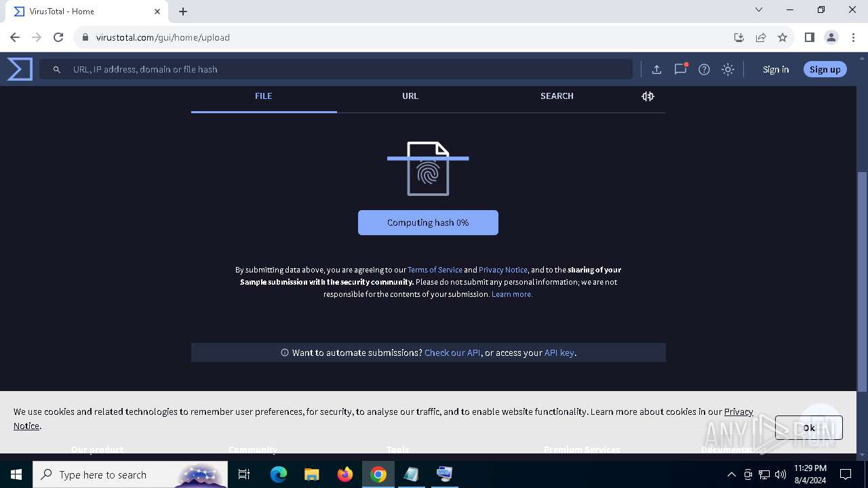Launch Microsoft Edge from taskbar

click(x=279, y=474)
